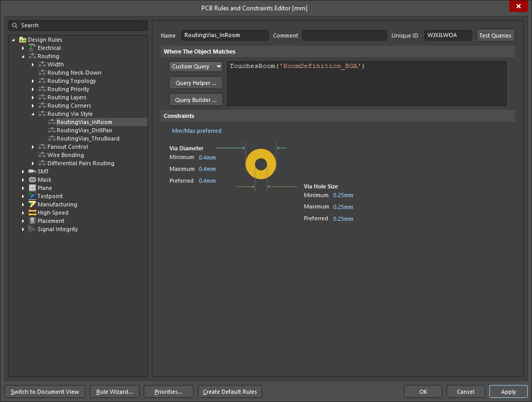Collapse the Design Rules tree root
Screen dimensions: 532x402
(x=13, y=40)
